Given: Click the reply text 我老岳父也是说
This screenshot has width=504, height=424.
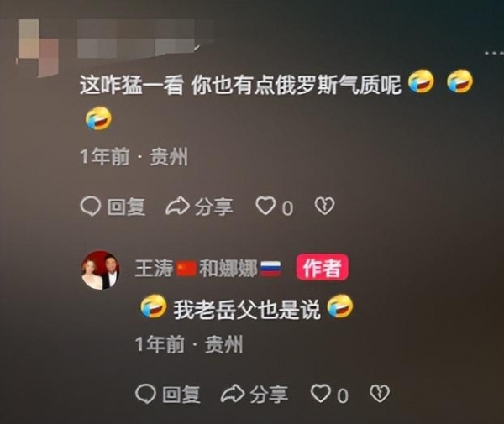Looking at the screenshot, I should (x=247, y=310).
